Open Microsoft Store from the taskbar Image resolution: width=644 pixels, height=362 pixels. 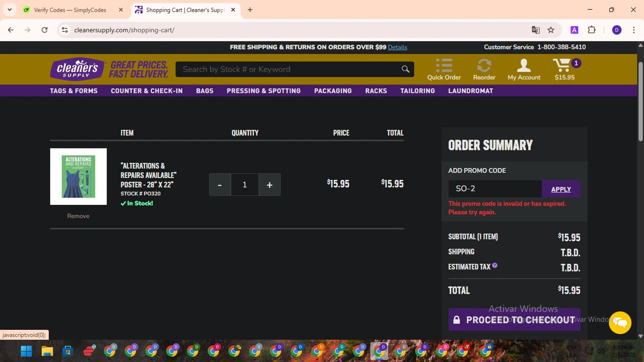coord(67,351)
